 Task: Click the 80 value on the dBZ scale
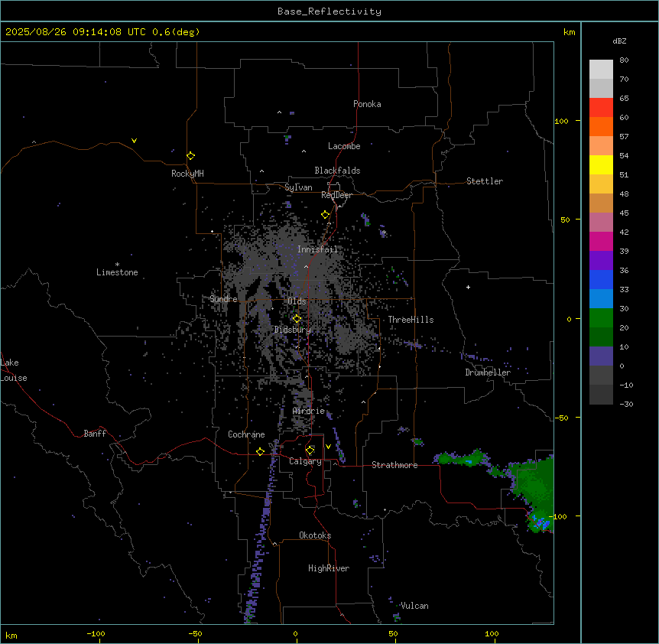pos(624,60)
